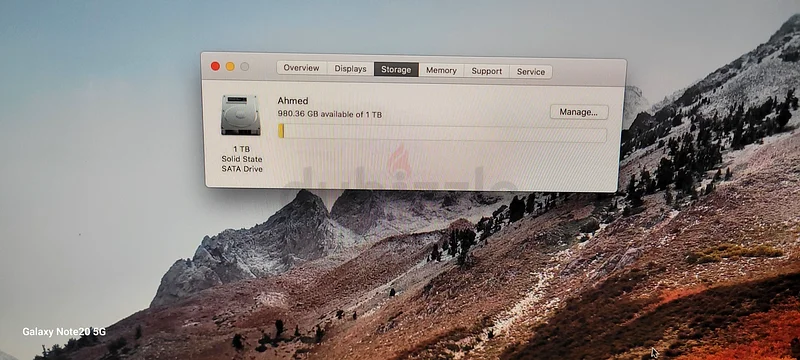Screen dimensions: 800x360
Task: Switch to the Overview tab
Action: pyautogui.click(x=302, y=68)
